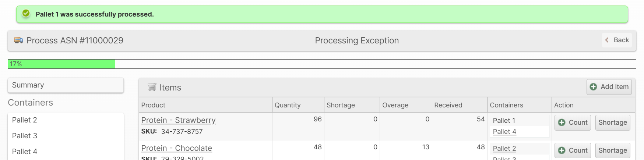This screenshot has height=160, width=644.
Task: Click the 17% green progress bar
Action: [61, 64]
